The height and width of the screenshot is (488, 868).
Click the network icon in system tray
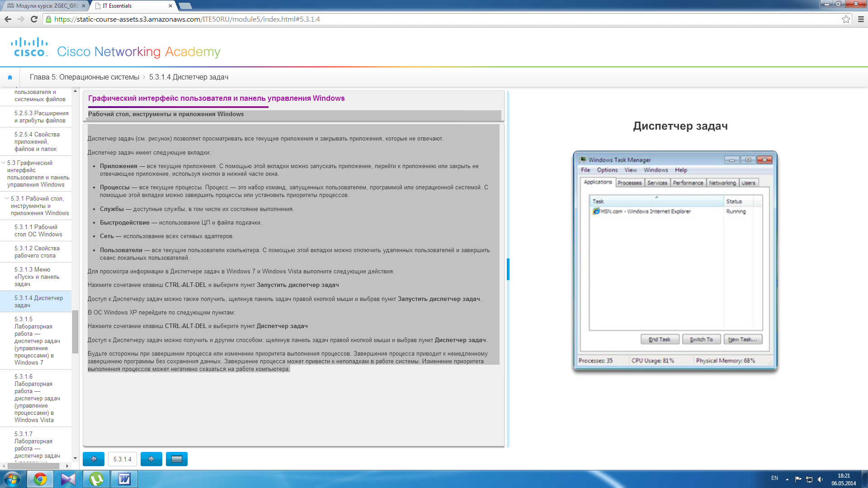coord(809,479)
